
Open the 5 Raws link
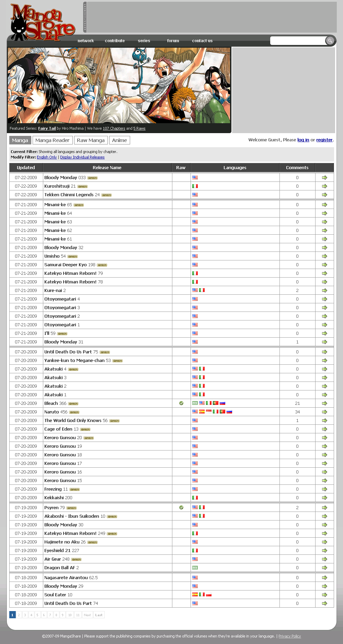(x=139, y=128)
